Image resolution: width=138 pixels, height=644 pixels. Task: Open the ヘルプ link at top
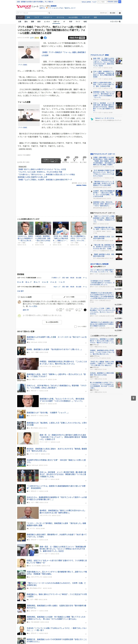click(x=94, y=2)
